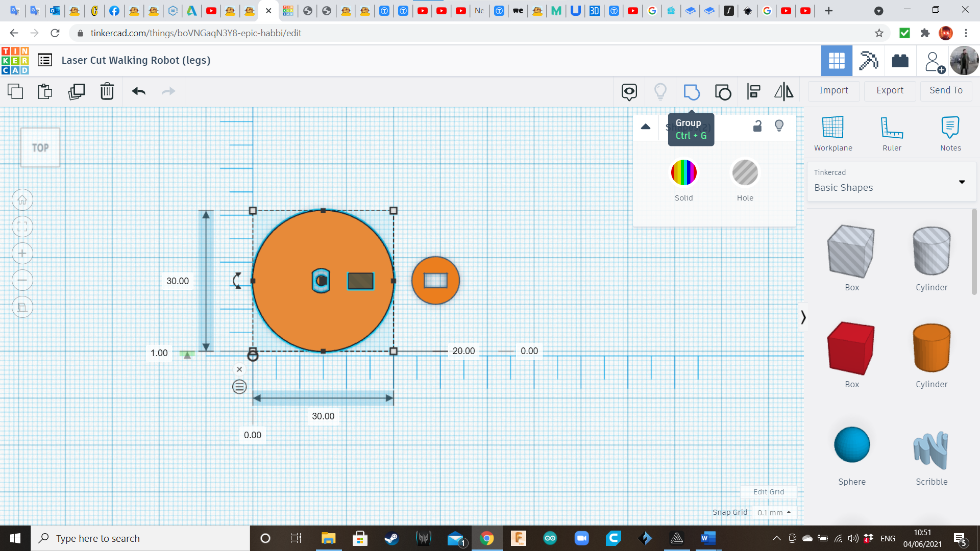980x551 pixels.
Task: Open the Snap Grid value dropdown
Action: point(774,512)
